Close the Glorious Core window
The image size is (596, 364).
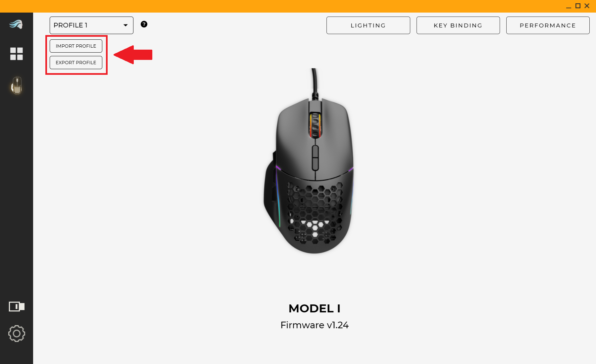coord(587,6)
